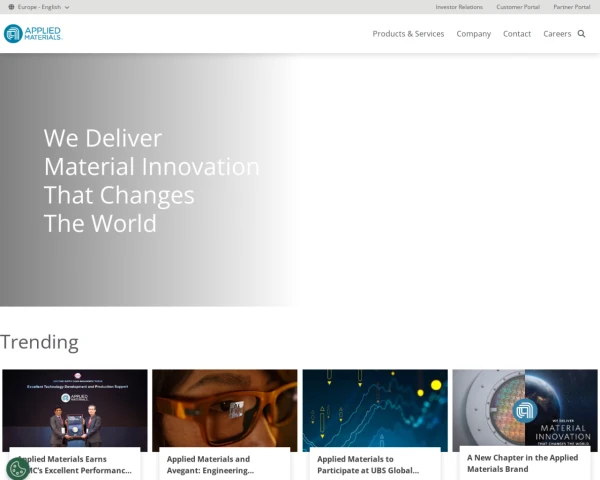This screenshot has width=600, height=480.
Task: Open the cookie preferences icon
Action: click(x=17, y=469)
